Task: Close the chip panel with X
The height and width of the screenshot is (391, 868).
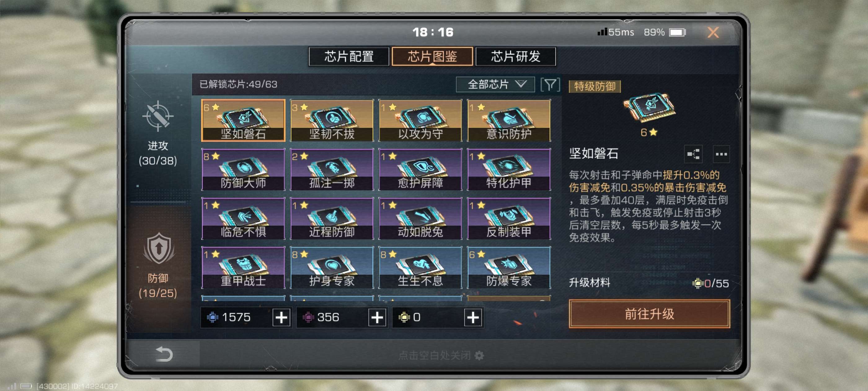Action: point(713,32)
